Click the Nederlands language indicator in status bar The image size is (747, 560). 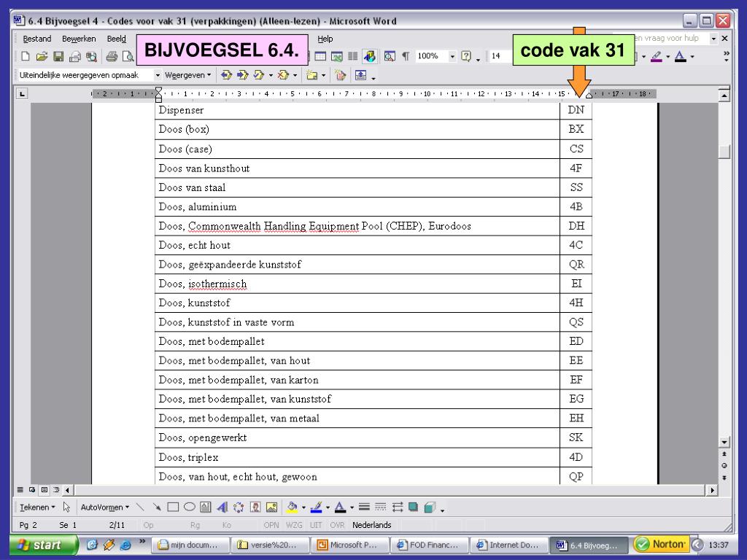371,525
